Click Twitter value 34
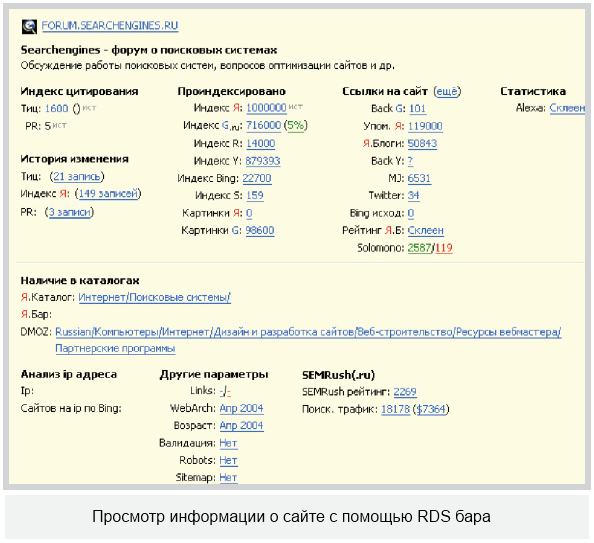The image size is (594, 543). pyautogui.click(x=414, y=196)
